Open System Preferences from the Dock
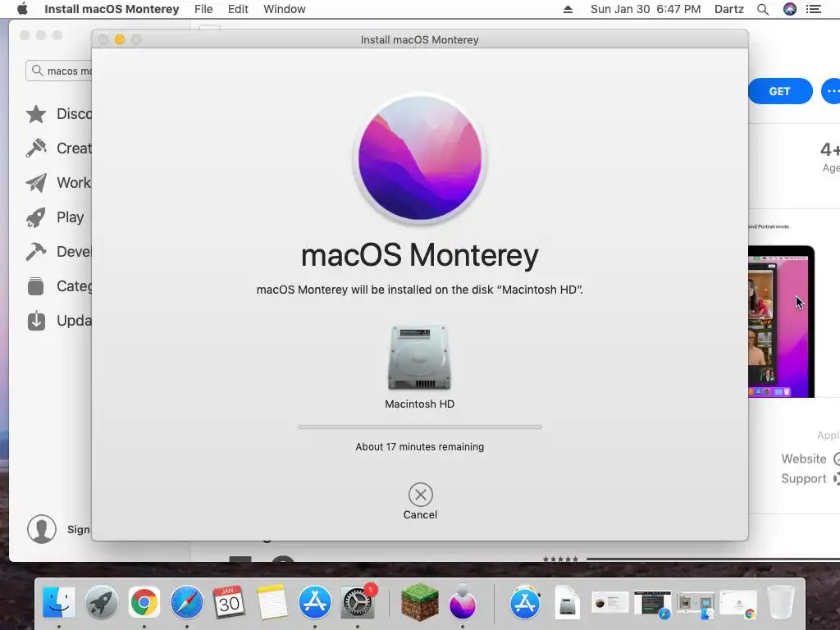 (358, 603)
